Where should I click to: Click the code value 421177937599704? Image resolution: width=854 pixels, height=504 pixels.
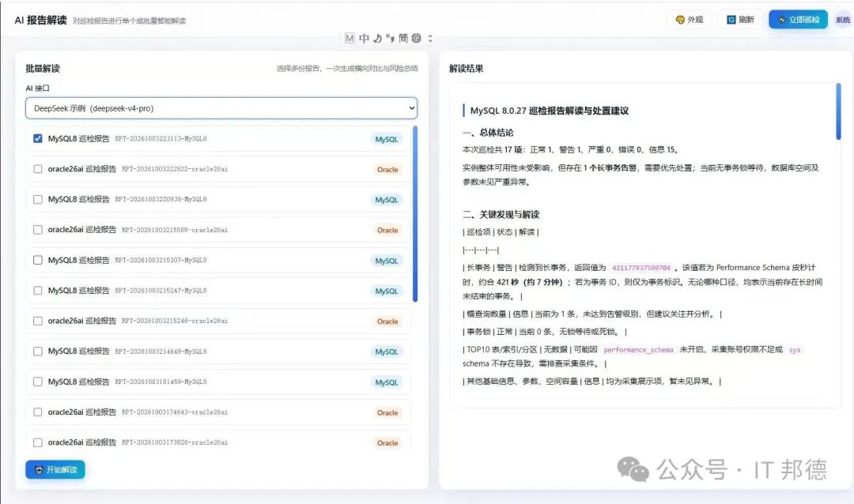pos(641,268)
